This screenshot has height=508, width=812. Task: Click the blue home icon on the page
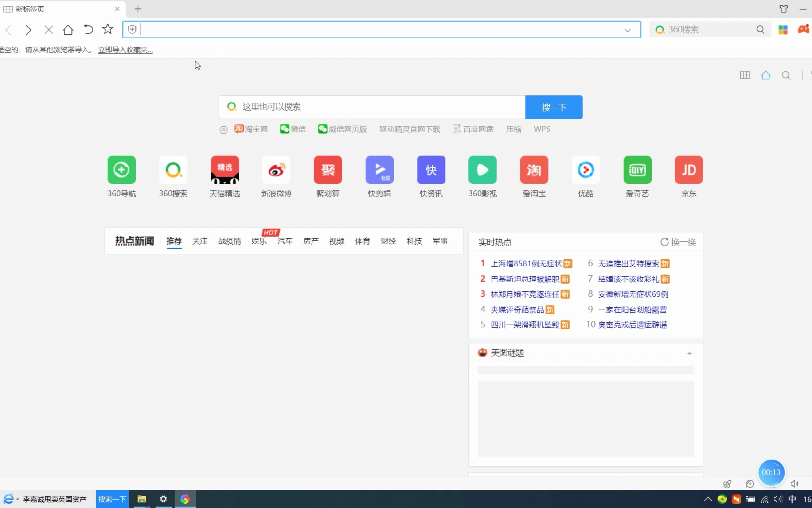coord(765,75)
